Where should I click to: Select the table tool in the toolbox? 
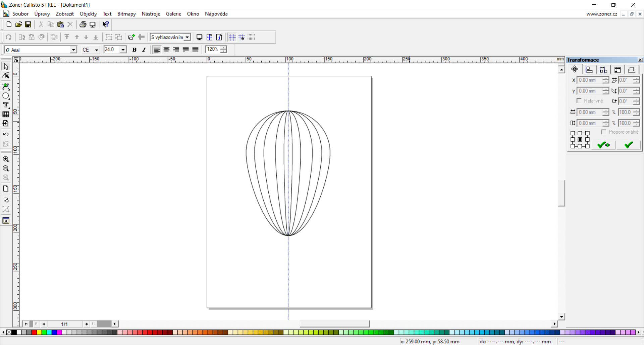coord(6,114)
